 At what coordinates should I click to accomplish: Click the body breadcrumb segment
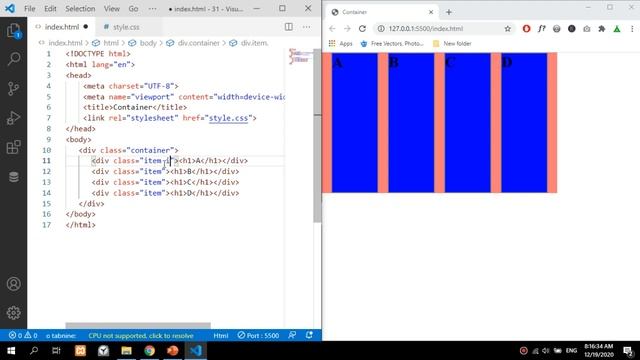(148, 43)
